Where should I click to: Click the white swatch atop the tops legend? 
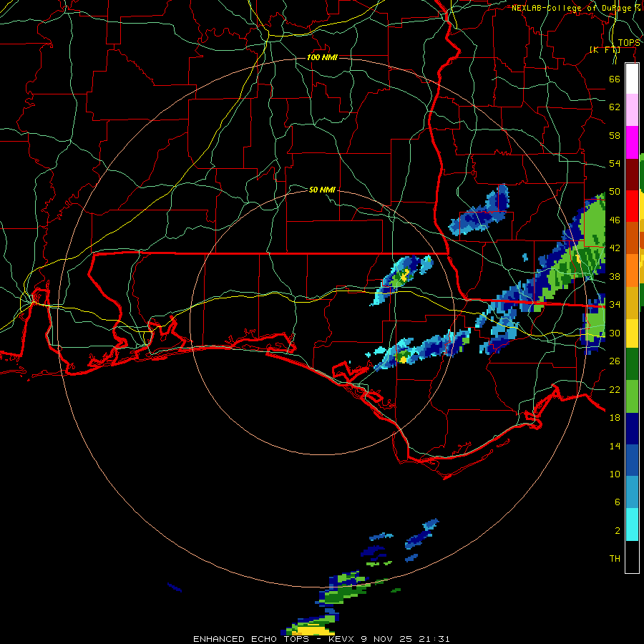click(x=632, y=79)
